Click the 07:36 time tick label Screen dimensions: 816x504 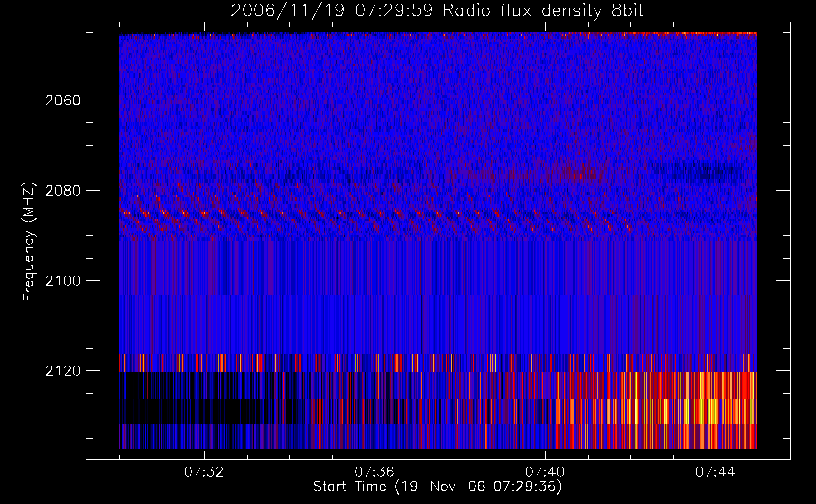pyautogui.click(x=375, y=472)
